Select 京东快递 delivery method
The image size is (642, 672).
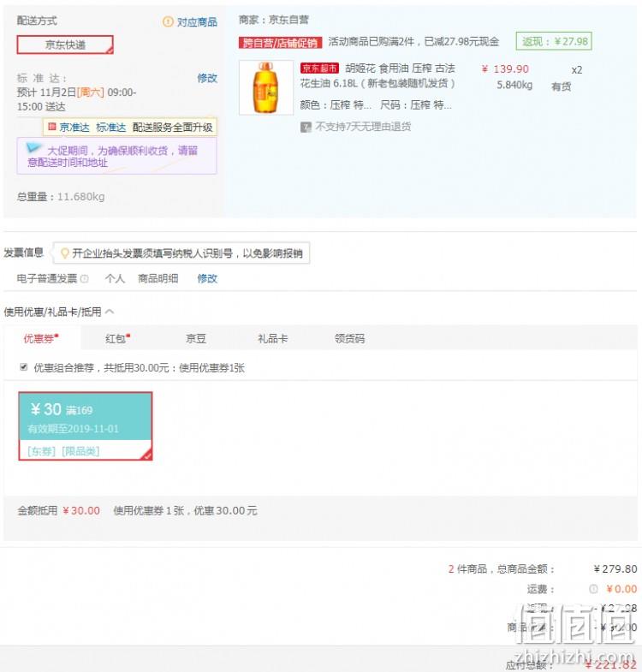[65, 45]
